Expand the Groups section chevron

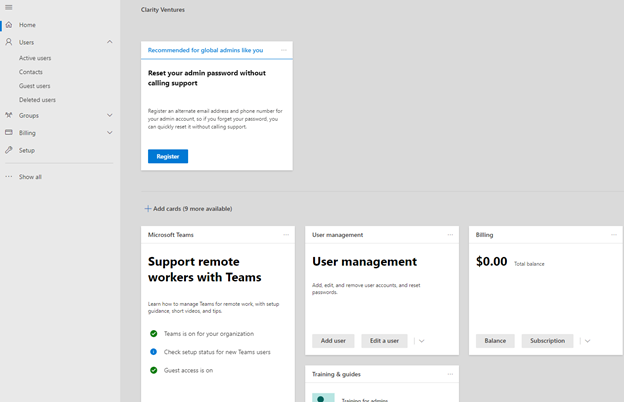pyautogui.click(x=109, y=115)
